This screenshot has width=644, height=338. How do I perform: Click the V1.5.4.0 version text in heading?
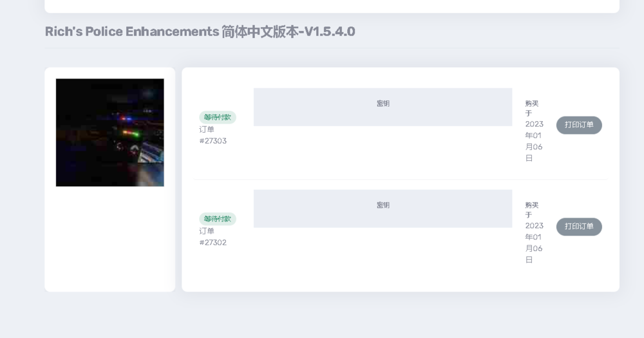tap(329, 32)
